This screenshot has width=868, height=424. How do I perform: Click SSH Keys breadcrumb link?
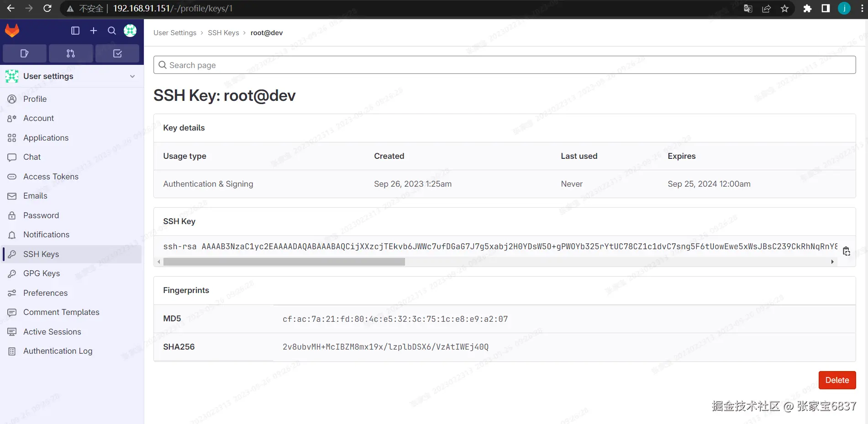223,33
